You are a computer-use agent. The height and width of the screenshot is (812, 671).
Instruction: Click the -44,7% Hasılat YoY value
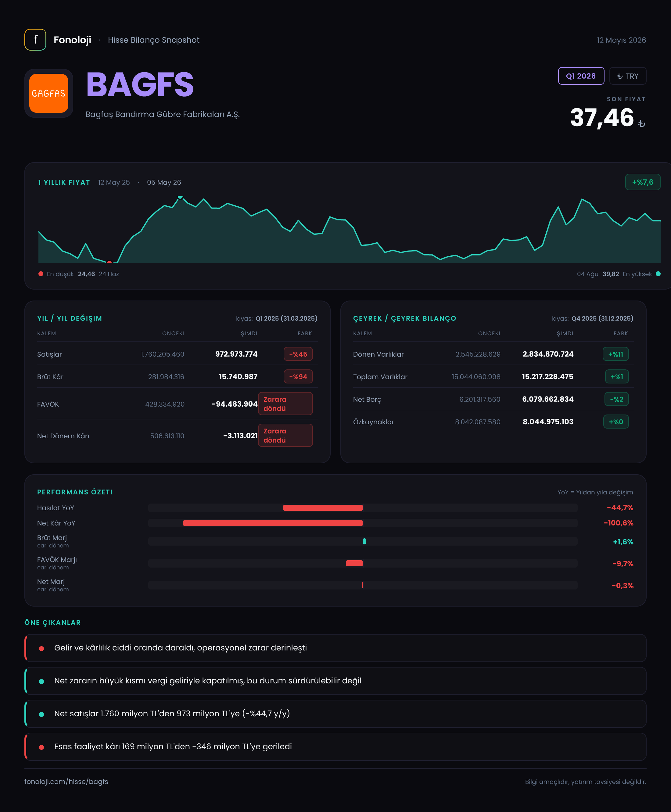(620, 508)
